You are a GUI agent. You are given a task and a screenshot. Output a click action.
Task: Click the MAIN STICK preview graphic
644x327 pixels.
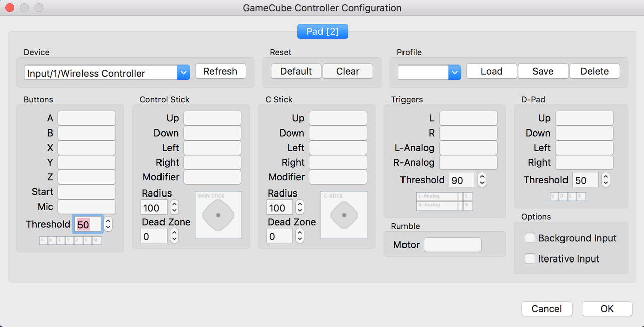(x=218, y=215)
